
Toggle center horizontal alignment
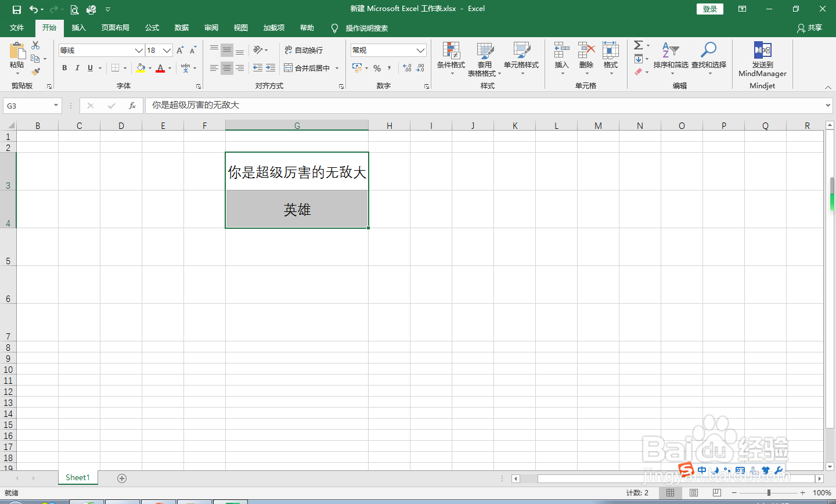[x=227, y=68]
